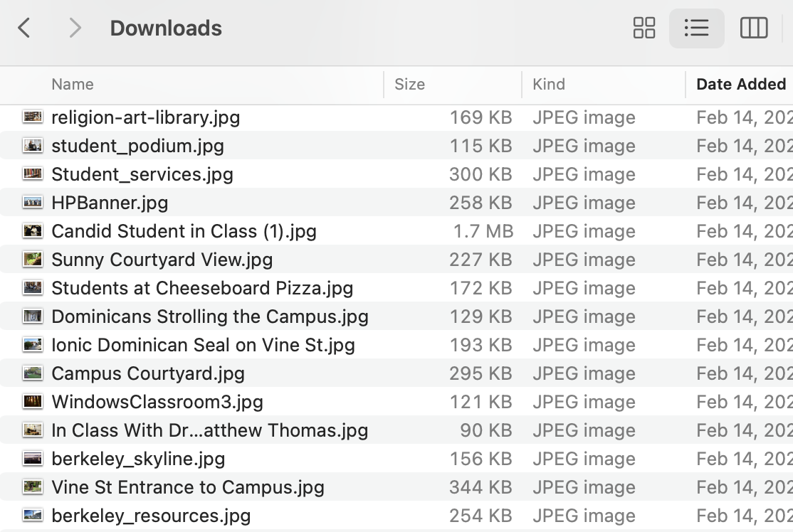Sort files by Name column
The height and width of the screenshot is (532, 793).
pyautogui.click(x=73, y=85)
